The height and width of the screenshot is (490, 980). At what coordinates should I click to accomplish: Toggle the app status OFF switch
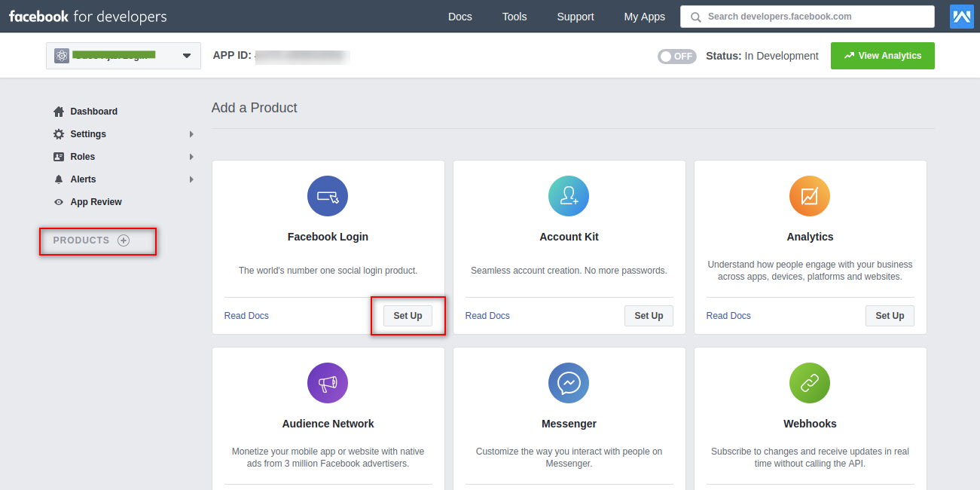tap(677, 56)
